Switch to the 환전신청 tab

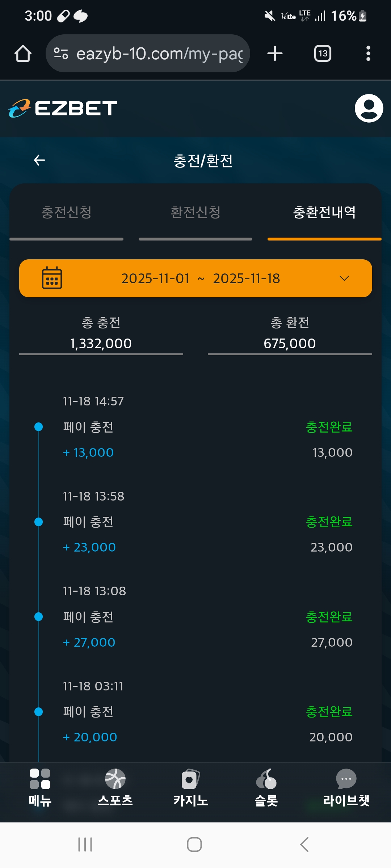tap(195, 212)
